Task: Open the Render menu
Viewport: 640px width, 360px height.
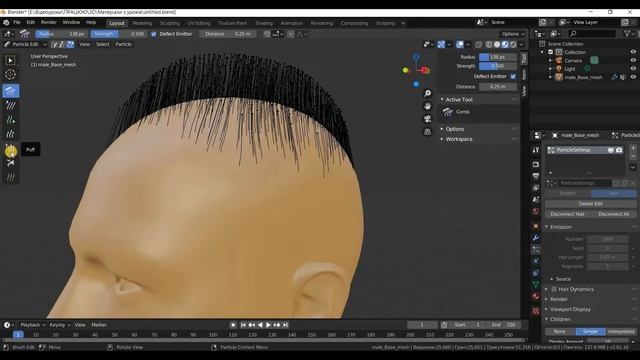Action: point(49,22)
